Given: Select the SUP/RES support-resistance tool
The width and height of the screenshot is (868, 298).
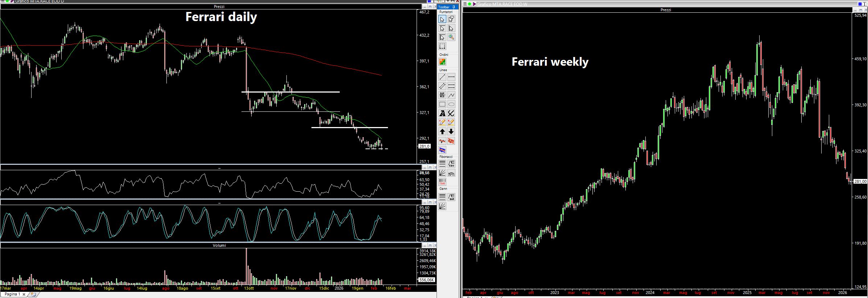Looking at the screenshot, I should [442, 95].
